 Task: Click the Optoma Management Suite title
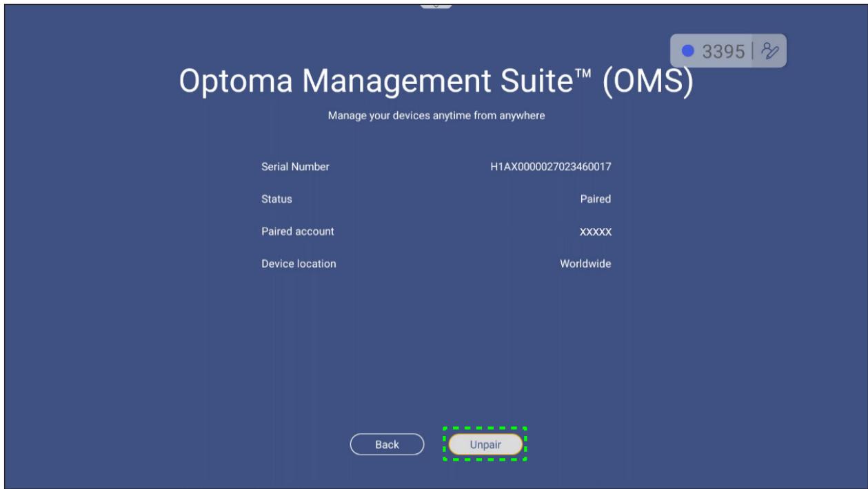[x=436, y=82]
